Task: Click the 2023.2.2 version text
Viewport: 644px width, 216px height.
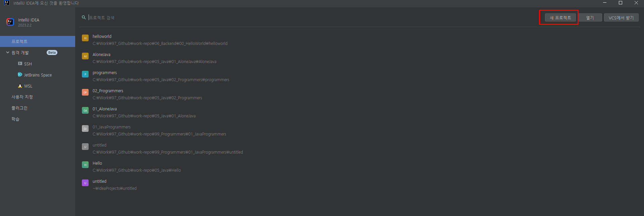Action: [25, 25]
